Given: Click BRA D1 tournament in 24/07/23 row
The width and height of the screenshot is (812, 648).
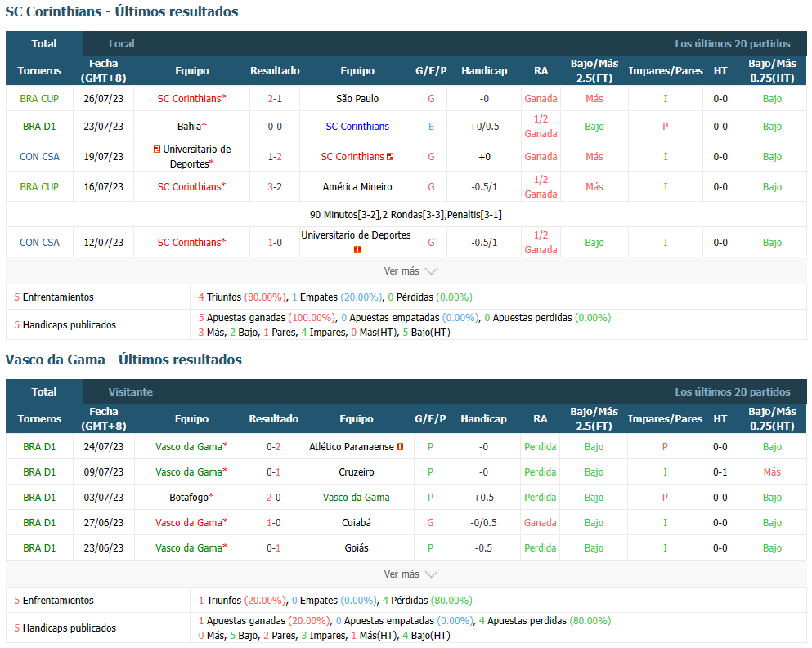Looking at the screenshot, I should pos(39,447).
